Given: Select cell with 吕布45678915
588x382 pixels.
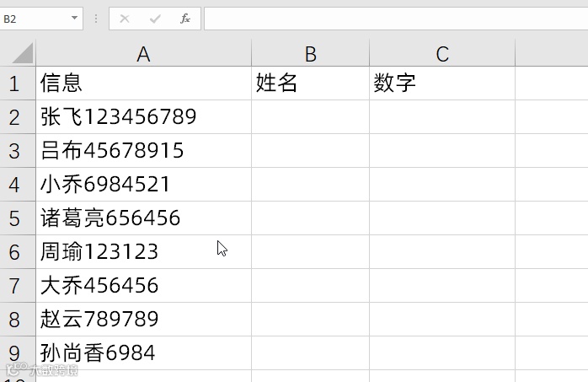Looking at the screenshot, I should tap(143, 150).
